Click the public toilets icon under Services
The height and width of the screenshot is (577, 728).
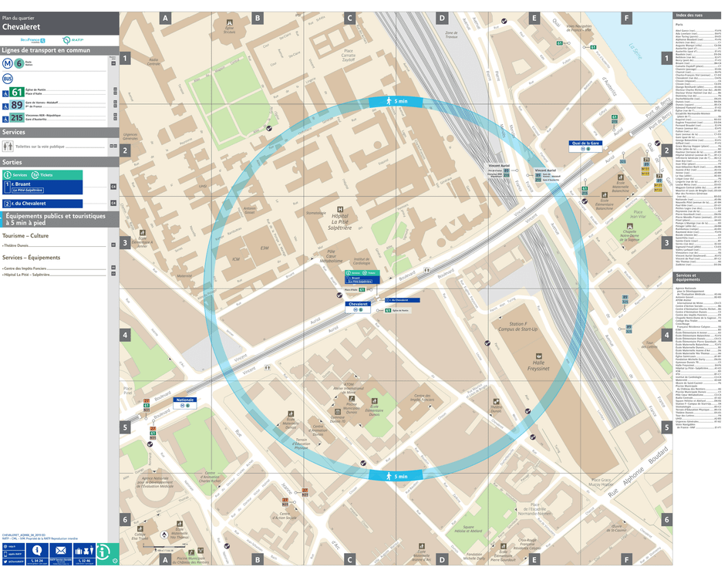(x=7, y=146)
